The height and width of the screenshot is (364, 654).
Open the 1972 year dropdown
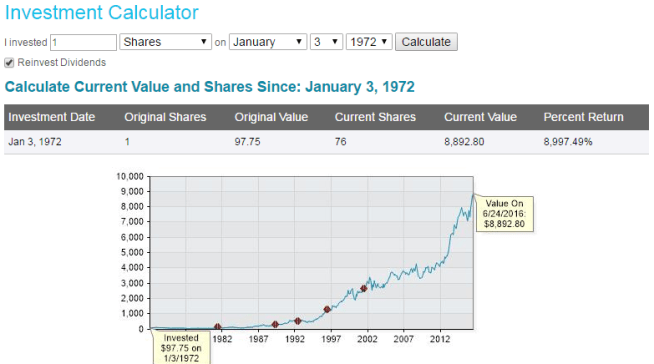coord(369,42)
